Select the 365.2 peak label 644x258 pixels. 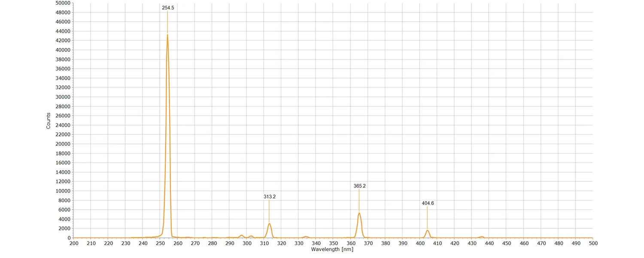tap(360, 186)
